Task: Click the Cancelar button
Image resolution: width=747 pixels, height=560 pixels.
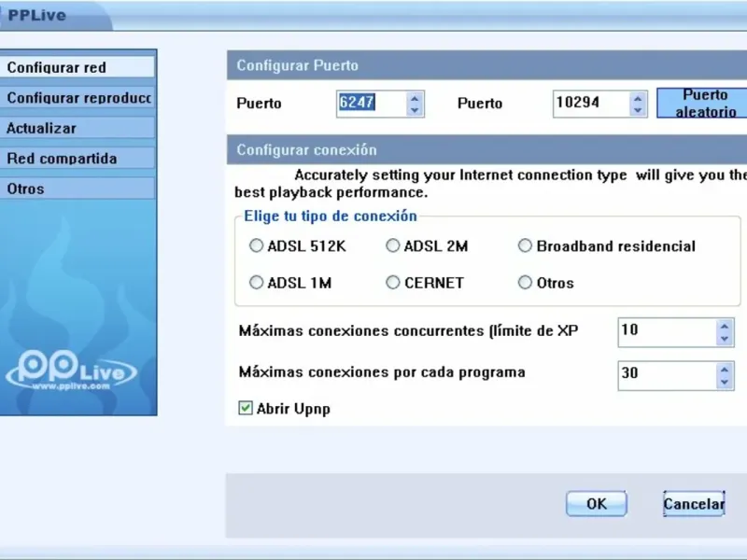Action: point(694,504)
